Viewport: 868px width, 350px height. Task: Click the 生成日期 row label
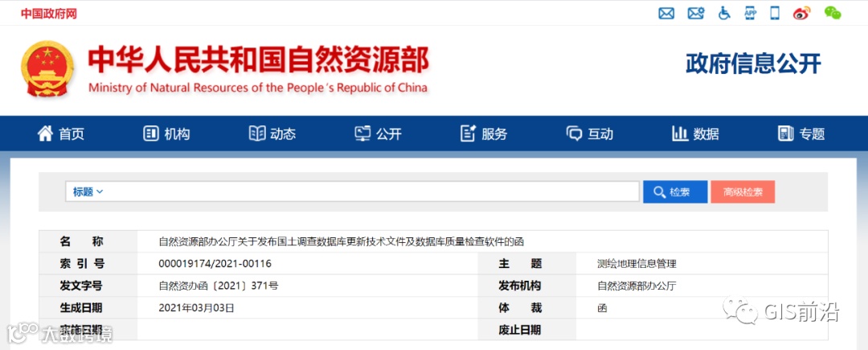81,308
